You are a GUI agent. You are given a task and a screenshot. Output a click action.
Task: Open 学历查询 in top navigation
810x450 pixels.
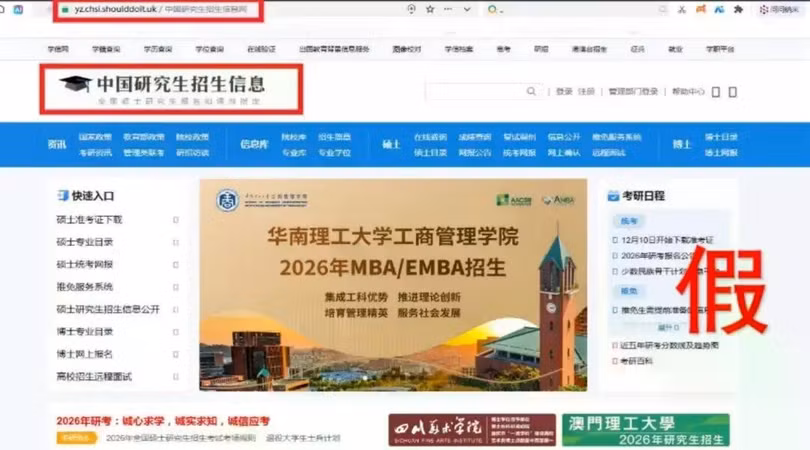pos(158,49)
